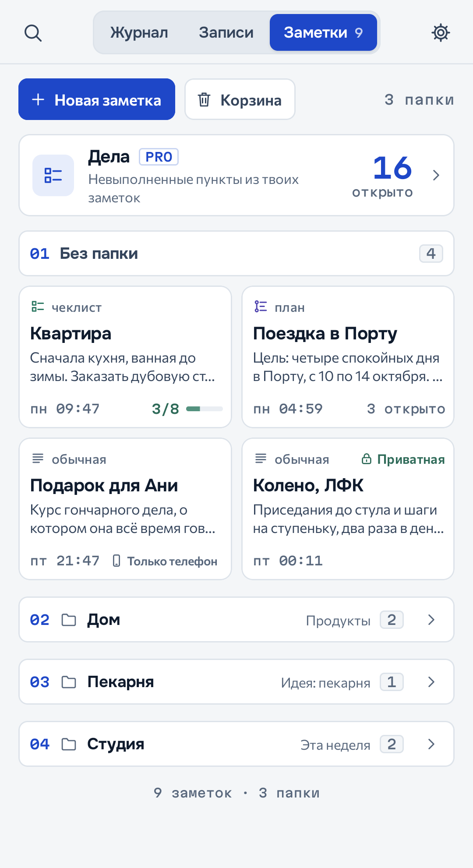This screenshot has height=868, width=473.
Task: Click Эта неделя preview in Студия row
Action: (335, 745)
